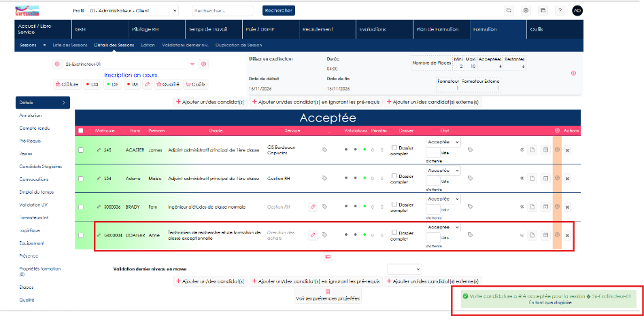
Task: Click the link icon beside matricule 545
Action: [x=99, y=150]
